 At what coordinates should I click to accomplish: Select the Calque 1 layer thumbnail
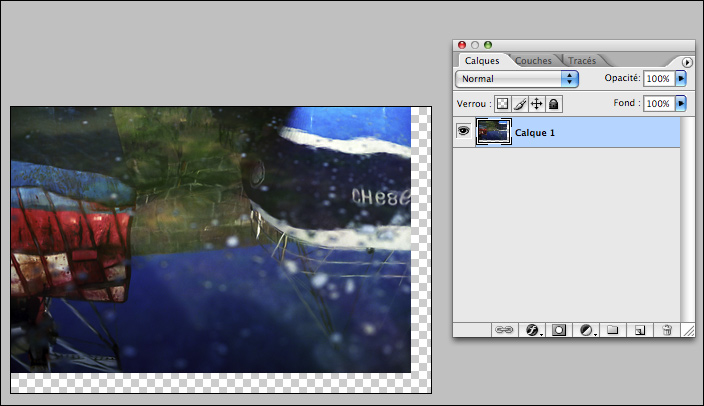pyautogui.click(x=493, y=131)
